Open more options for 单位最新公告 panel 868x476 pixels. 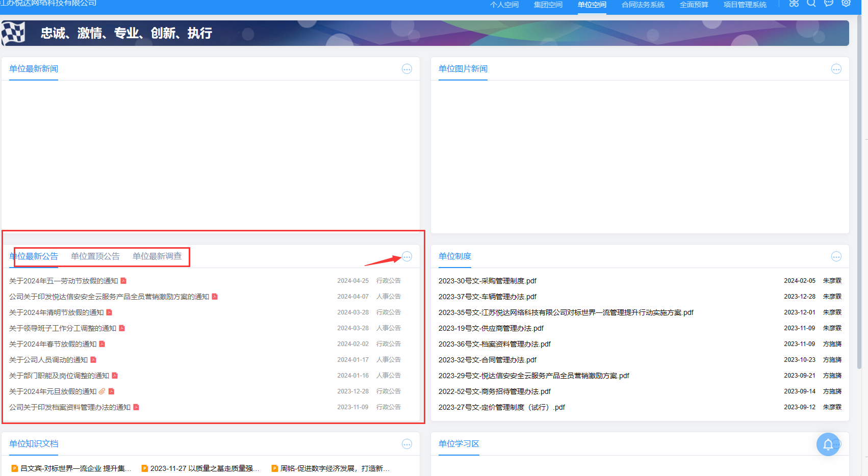tap(406, 257)
